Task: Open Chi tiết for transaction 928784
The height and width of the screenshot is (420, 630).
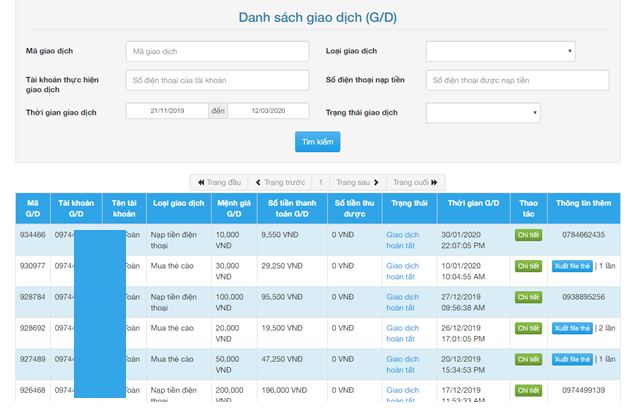Action: [x=528, y=297]
